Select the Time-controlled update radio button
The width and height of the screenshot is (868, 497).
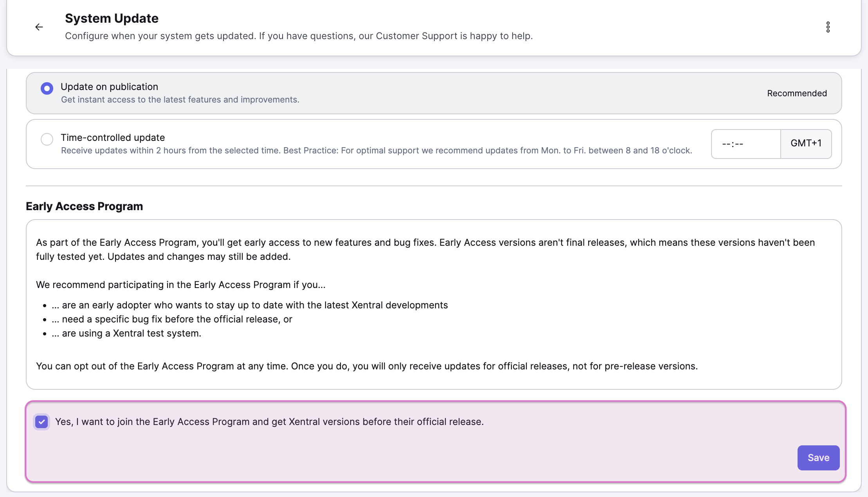[x=47, y=139]
